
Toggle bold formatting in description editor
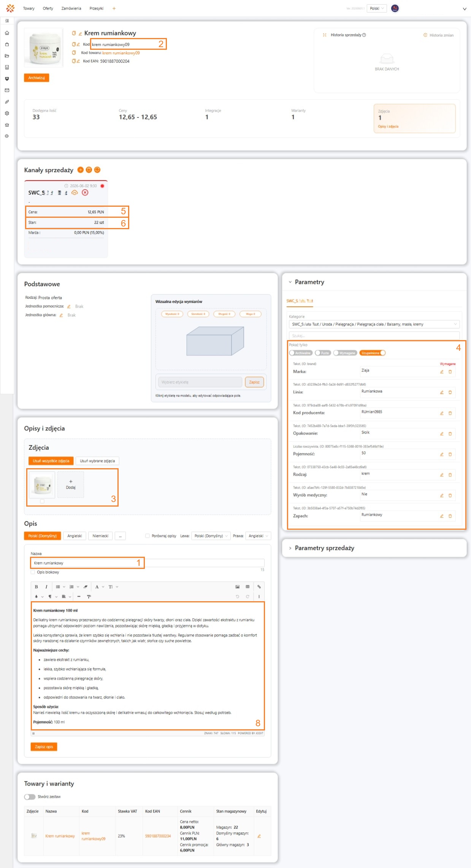36,587
